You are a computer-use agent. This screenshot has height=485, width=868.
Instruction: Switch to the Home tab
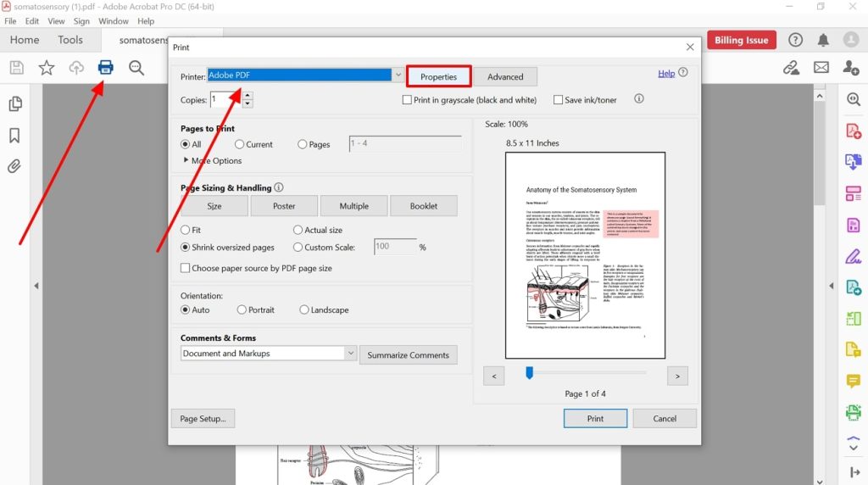click(25, 40)
